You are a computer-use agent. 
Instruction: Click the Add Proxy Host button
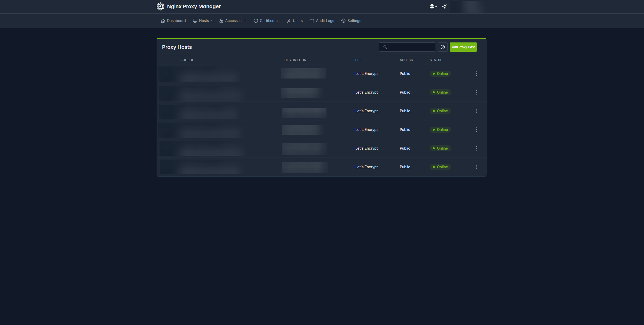[x=463, y=47]
